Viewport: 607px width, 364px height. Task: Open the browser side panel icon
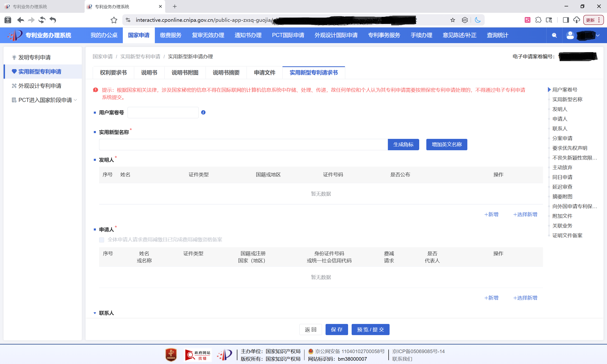[x=566, y=20]
